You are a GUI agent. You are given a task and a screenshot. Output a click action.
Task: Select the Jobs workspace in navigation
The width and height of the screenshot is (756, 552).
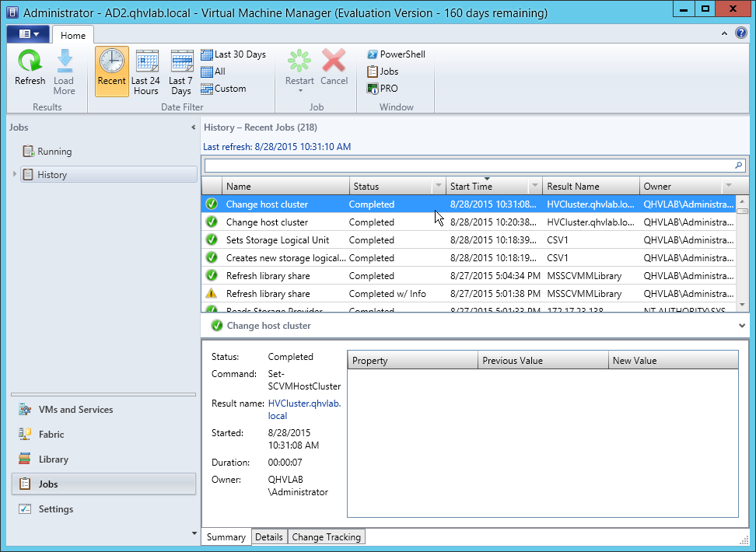[x=103, y=484]
